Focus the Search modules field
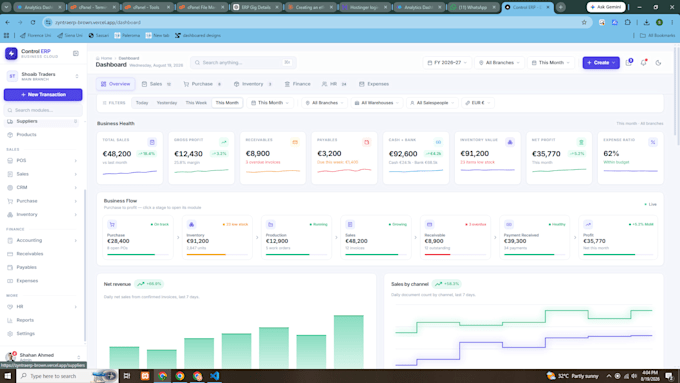Viewport: 680px width, 383px height. pyautogui.click(x=43, y=110)
